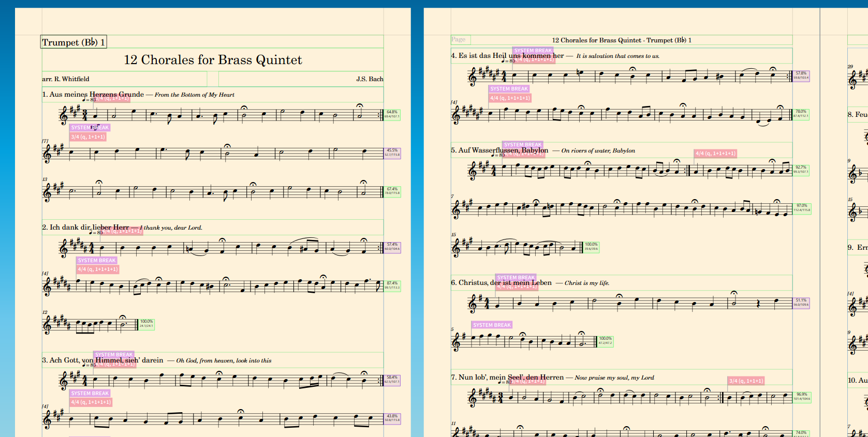This screenshot has width=868, height=437.
Task: Click the 100.0% indicator reading 39.6/39.6
Action: [x=591, y=247]
